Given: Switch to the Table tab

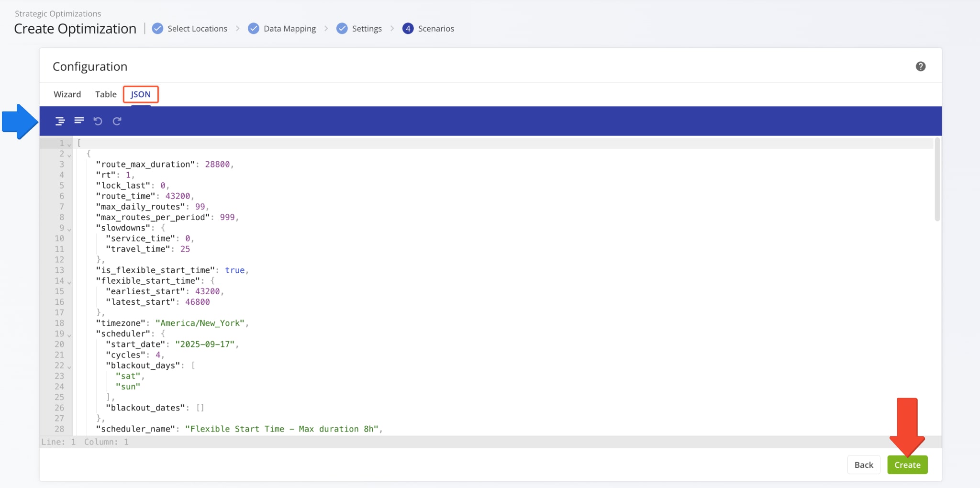Looking at the screenshot, I should click(x=106, y=94).
